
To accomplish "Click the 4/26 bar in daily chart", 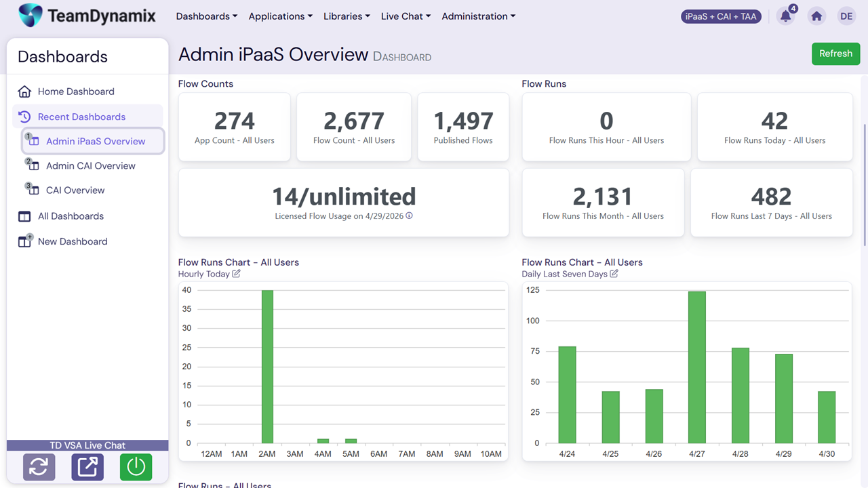I will [654, 416].
